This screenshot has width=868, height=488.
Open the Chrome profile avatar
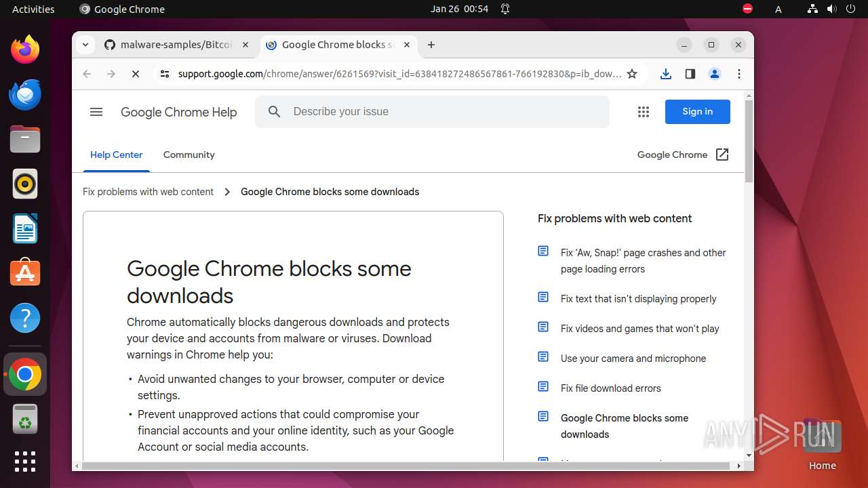(715, 74)
